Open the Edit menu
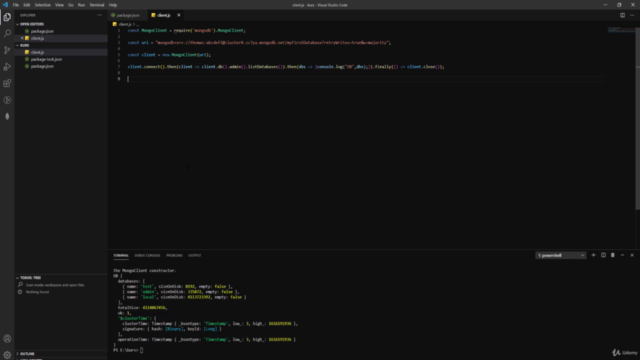 pyautogui.click(x=27, y=5)
